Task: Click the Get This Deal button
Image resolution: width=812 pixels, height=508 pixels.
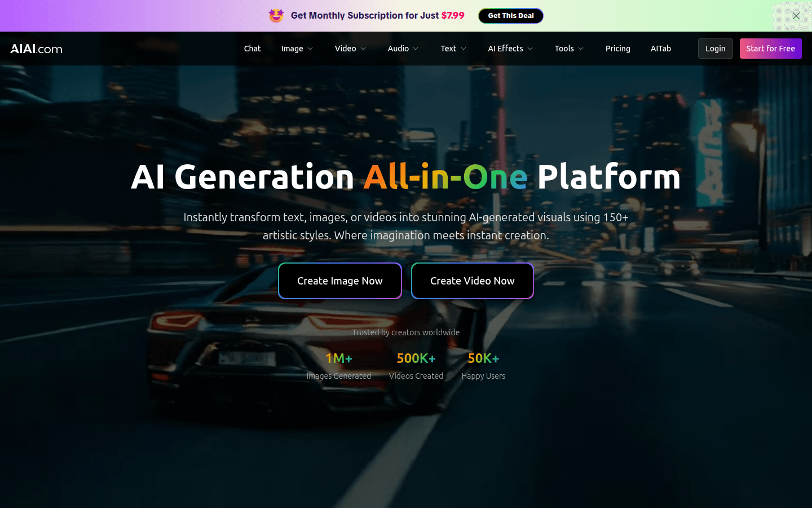Action: click(511, 16)
